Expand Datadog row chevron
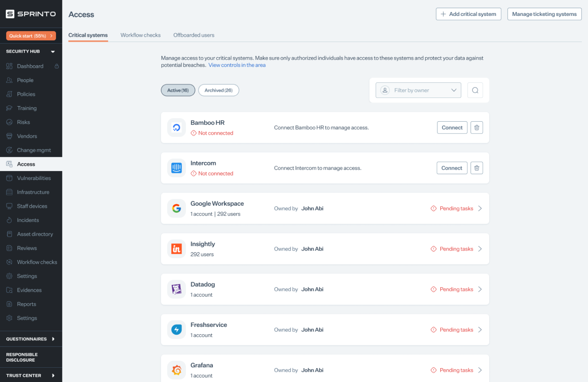588x382 pixels. pos(480,289)
